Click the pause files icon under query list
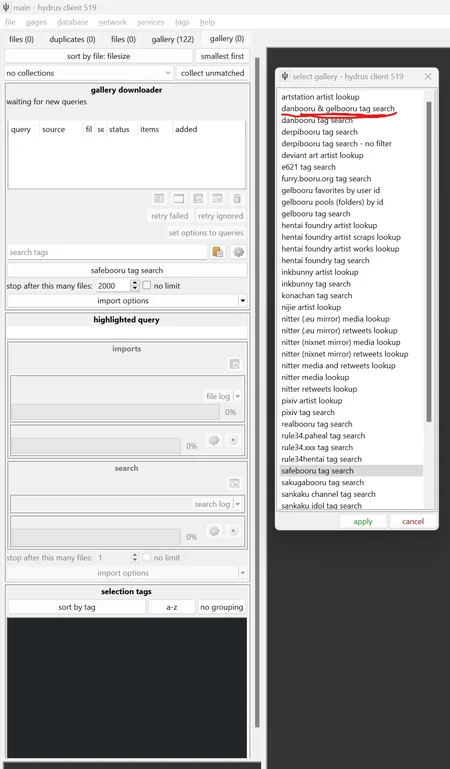The image size is (450, 769). click(x=198, y=199)
